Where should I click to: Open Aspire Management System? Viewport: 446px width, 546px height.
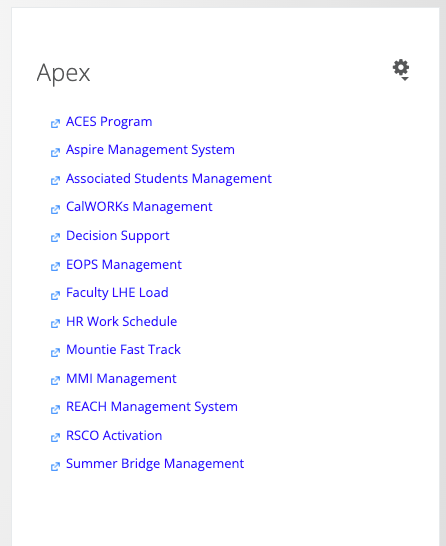point(150,150)
